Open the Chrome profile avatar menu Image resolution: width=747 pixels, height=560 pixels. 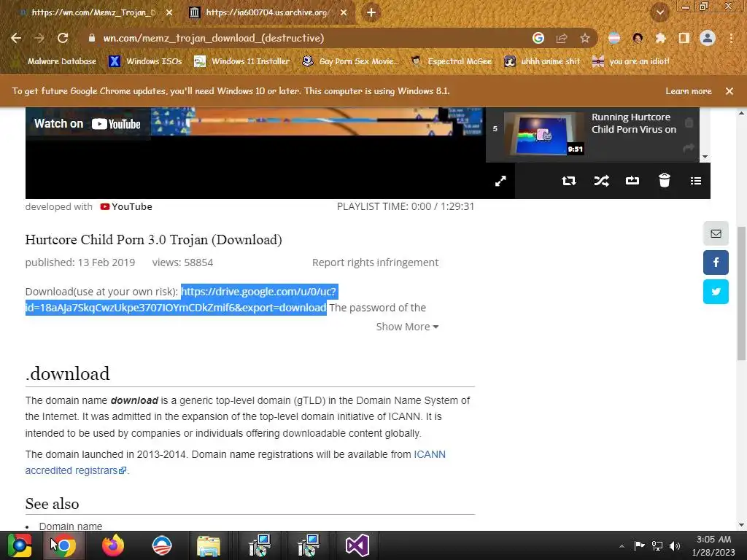click(708, 38)
